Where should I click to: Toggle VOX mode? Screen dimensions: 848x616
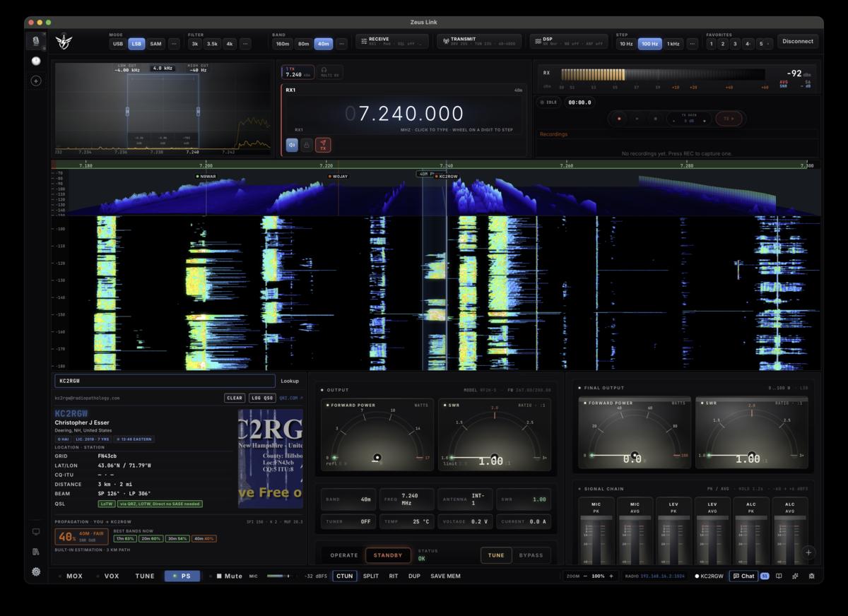[107, 576]
